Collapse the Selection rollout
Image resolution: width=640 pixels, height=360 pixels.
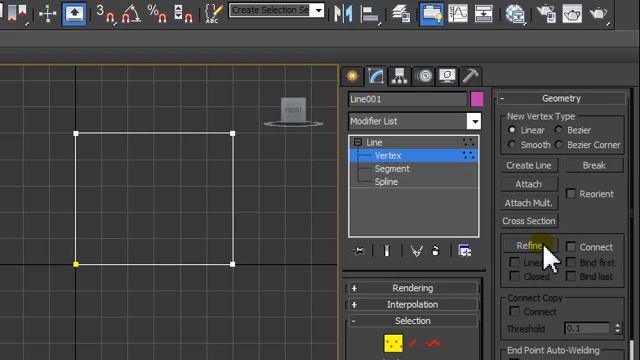(x=413, y=321)
